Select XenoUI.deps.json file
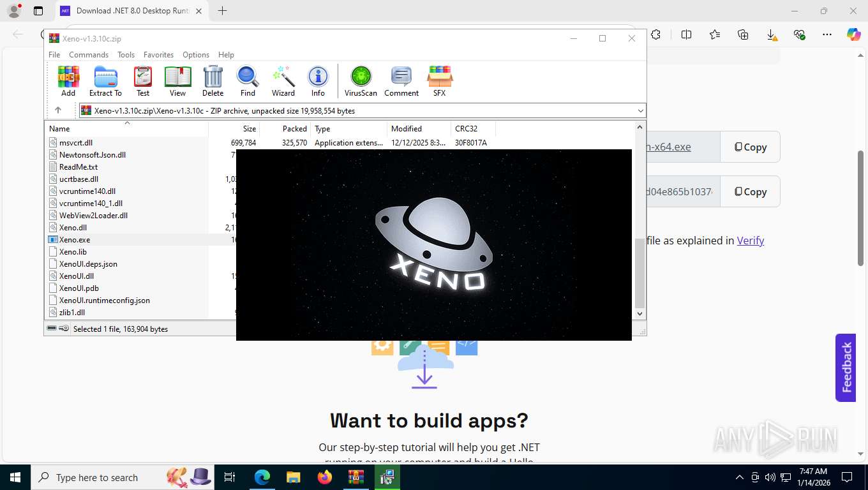 point(88,264)
